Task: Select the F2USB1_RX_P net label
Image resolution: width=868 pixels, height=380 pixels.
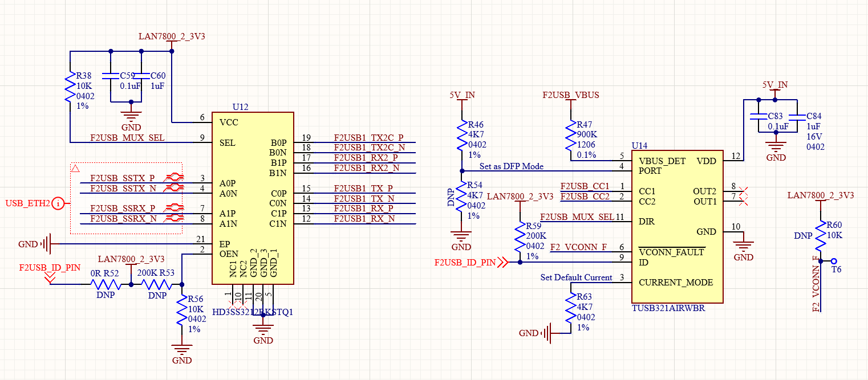Action: click(363, 209)
